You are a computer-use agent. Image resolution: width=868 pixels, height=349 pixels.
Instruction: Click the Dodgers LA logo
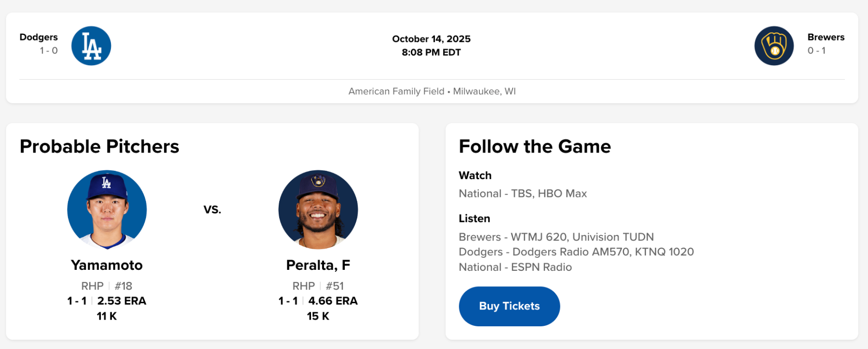pos(91,46)
